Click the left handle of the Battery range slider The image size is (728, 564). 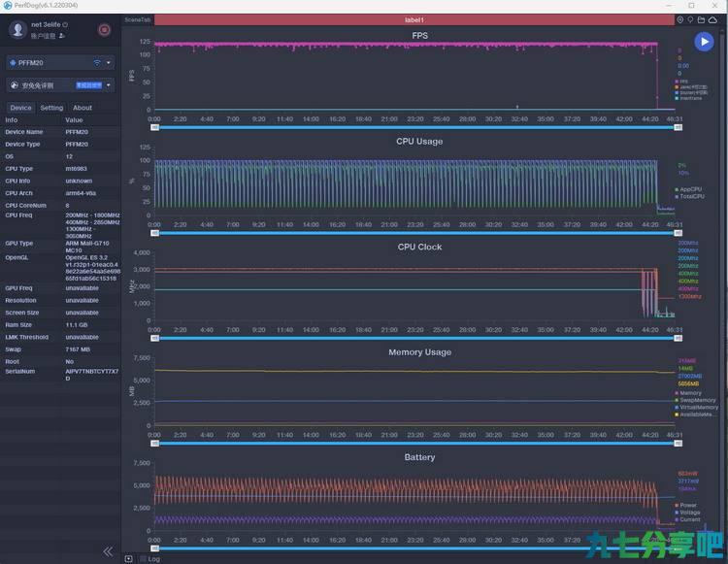pyautogui.click(x=155, y=548)
